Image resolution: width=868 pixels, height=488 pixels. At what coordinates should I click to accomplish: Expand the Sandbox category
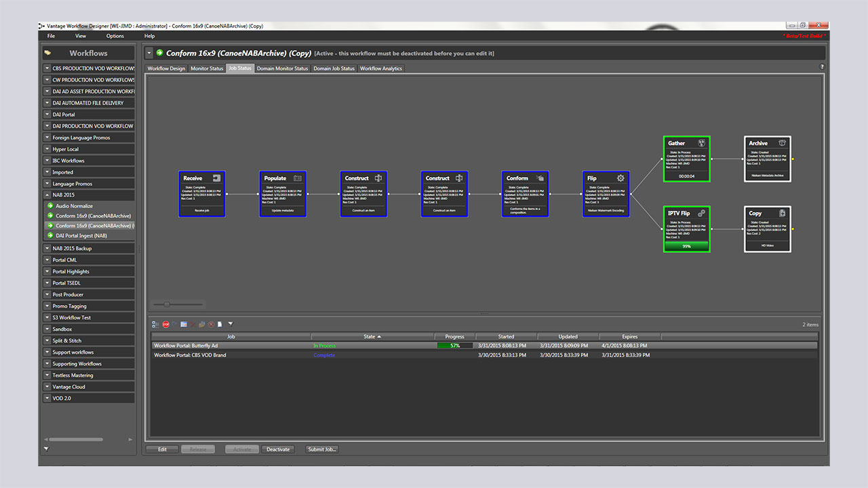(47, 329)
